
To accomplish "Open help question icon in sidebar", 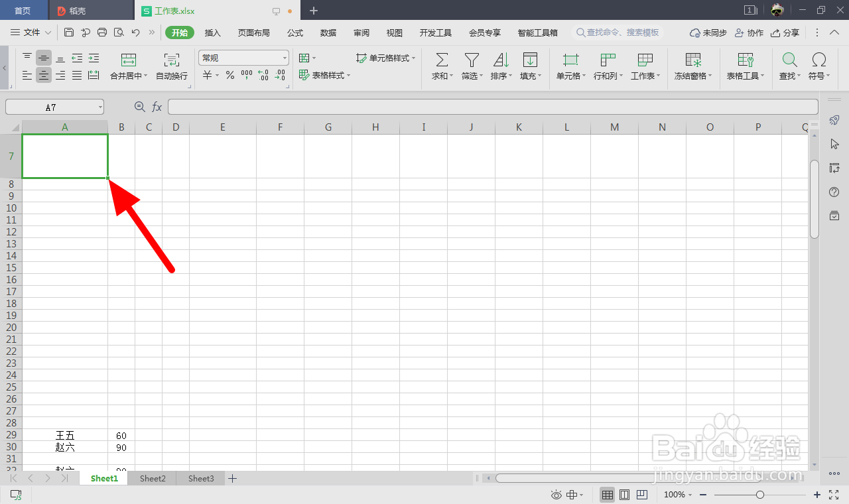I will [835, 192].
